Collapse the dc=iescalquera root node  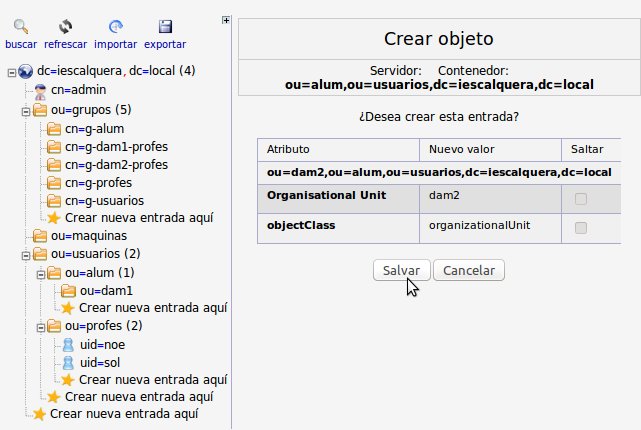[12, 73]
